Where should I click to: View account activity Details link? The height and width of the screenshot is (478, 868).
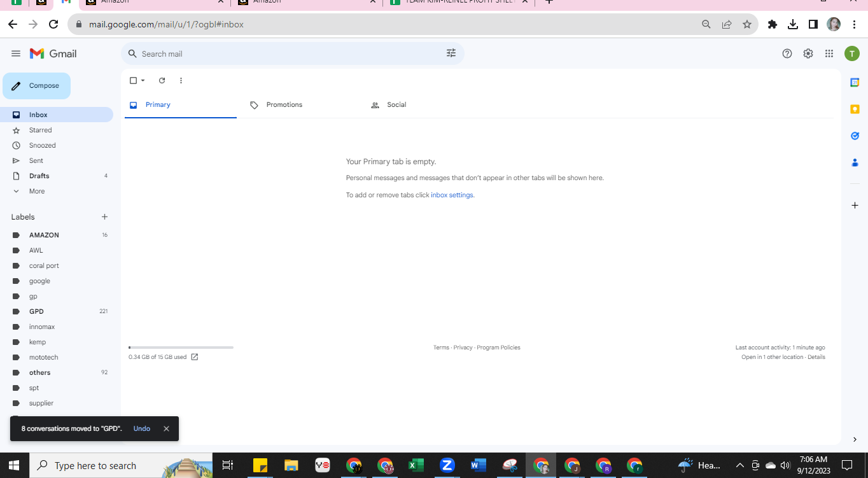(816, 357)
